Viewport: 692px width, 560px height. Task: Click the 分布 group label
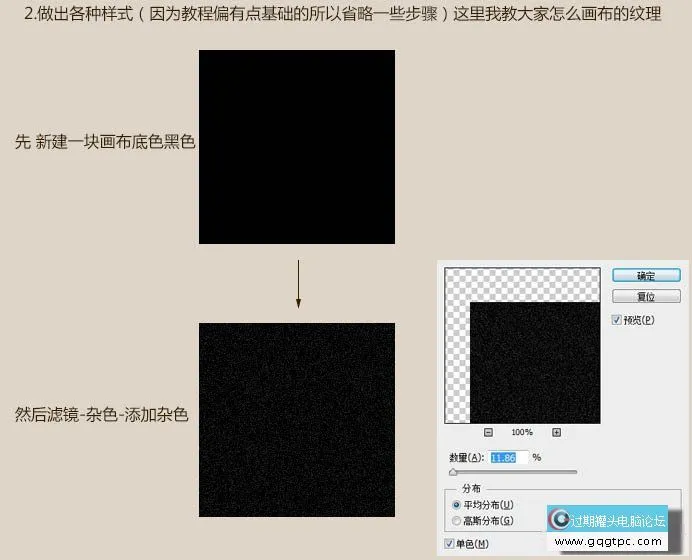tap(471, 489)
